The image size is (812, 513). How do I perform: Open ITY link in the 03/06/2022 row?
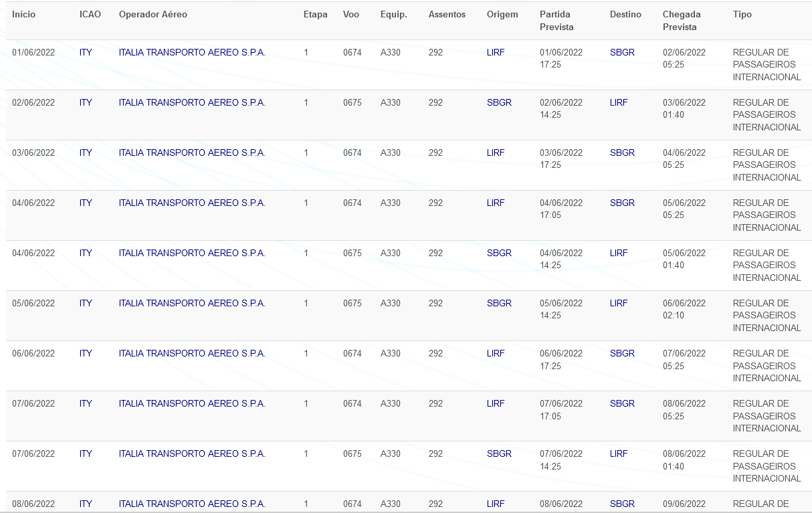[x=86, y=152]
